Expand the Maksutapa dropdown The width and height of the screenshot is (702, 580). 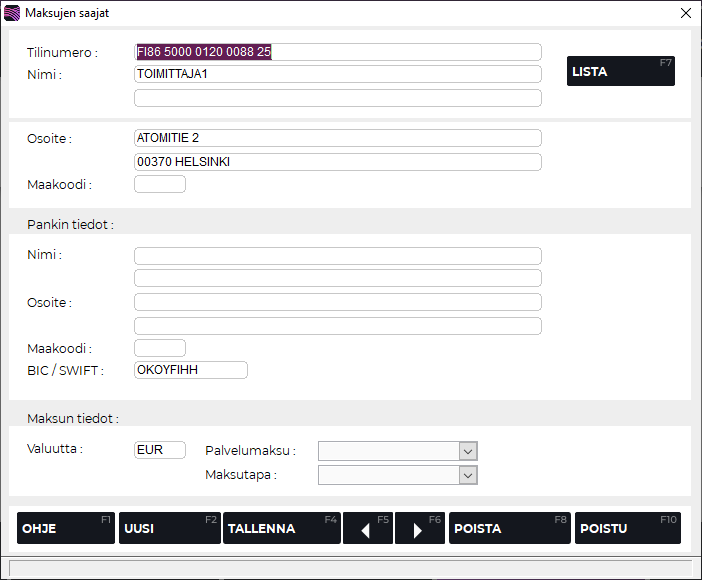(x=468, y=475)
